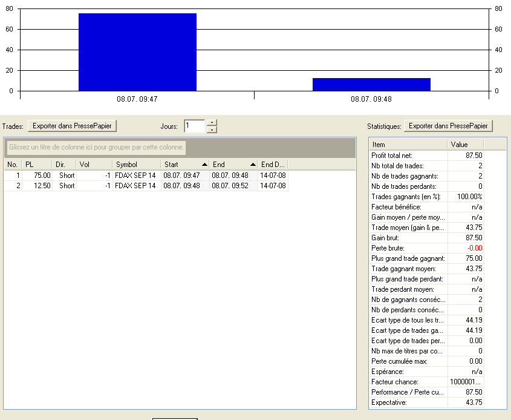
Task: Click the Statistiques 'Exporter dans PressePapier' button
Action: point(448,126)
